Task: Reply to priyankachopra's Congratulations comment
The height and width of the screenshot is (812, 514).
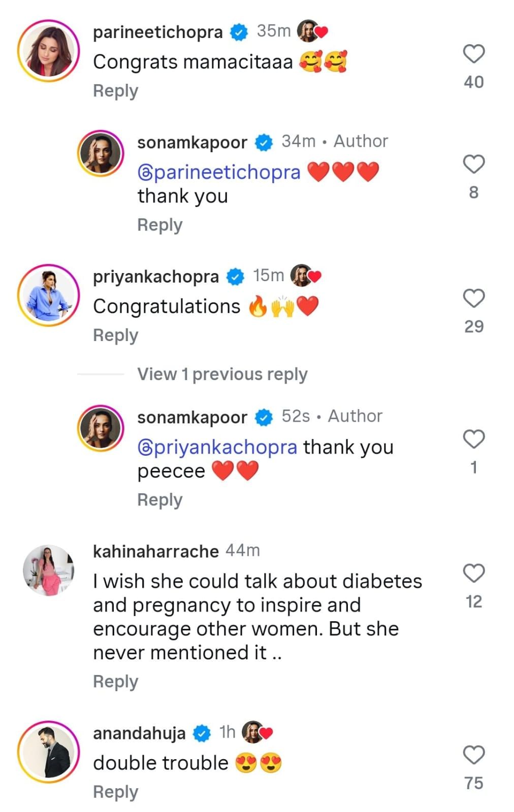Action: 115,335
